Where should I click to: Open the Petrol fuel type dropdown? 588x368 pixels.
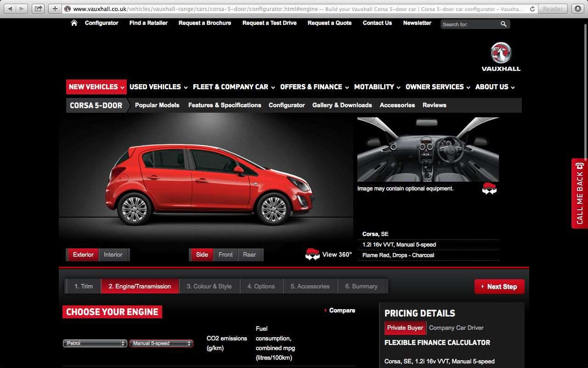point(95,343)
